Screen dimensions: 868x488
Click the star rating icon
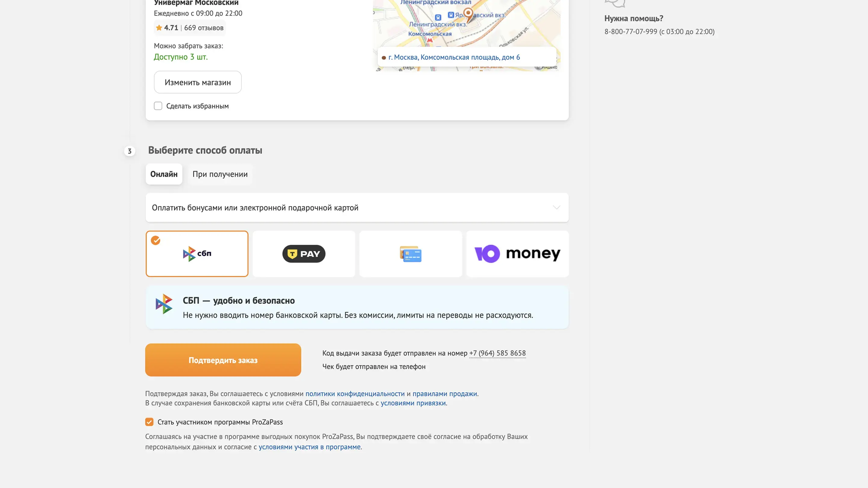[159, 28]
